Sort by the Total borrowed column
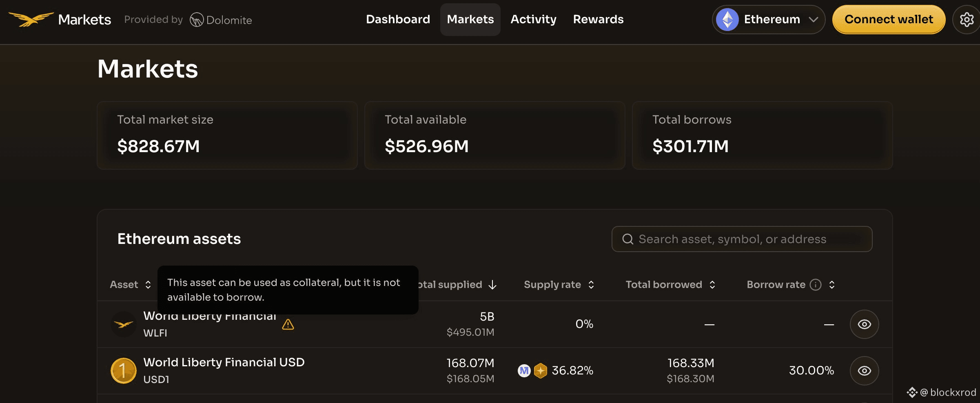Viewport: 980px width, 403px height. (x=670, y=285)
